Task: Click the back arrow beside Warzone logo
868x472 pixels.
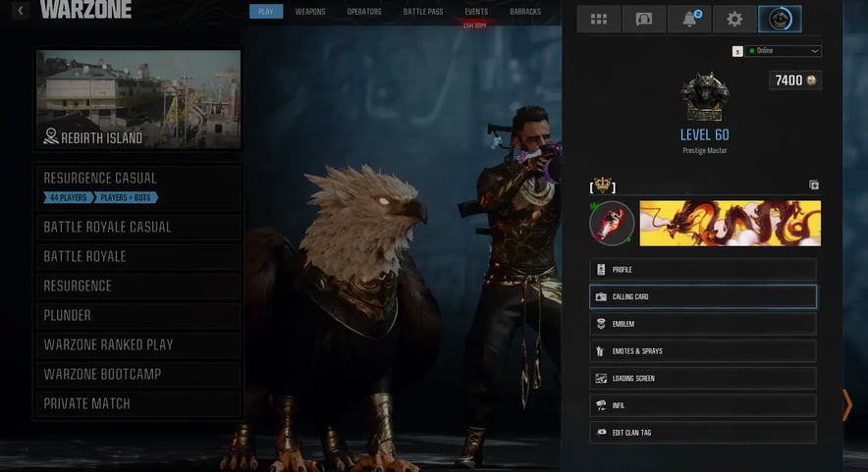Action: pyautogui.click(x=21, y=10)
